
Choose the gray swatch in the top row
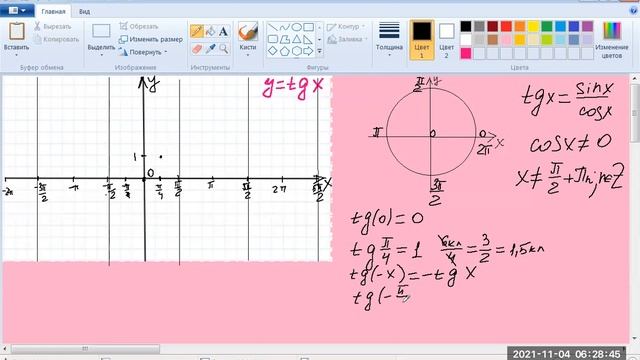[x=479, y=27]
